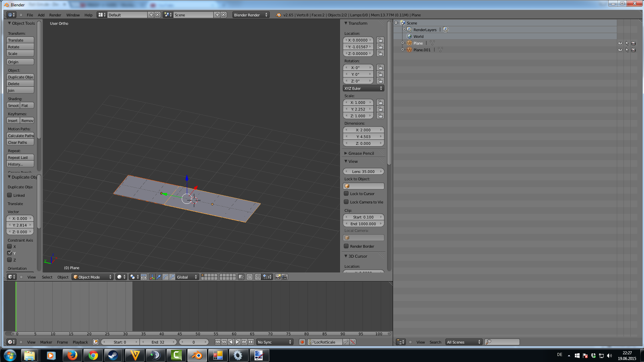Hide Plane.001 with eye icon
644x362 pixels.
[620, 50]
